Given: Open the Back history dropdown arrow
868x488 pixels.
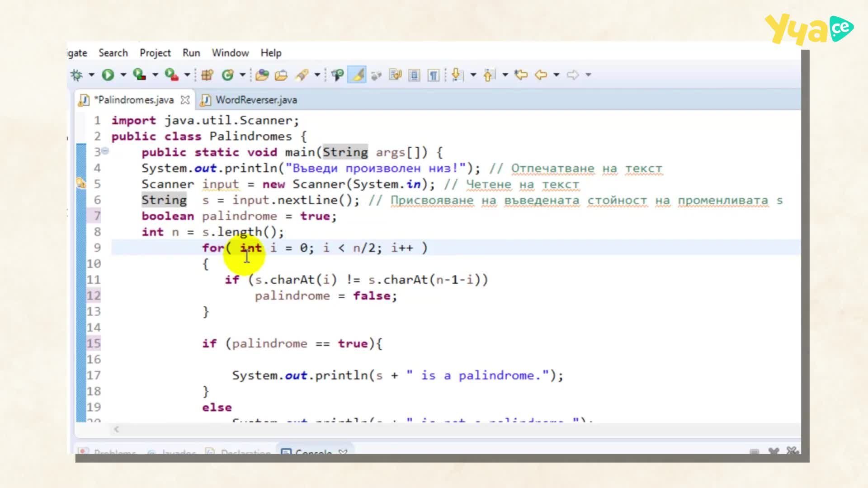Looking at the screenshot, I should pos(557,75).
